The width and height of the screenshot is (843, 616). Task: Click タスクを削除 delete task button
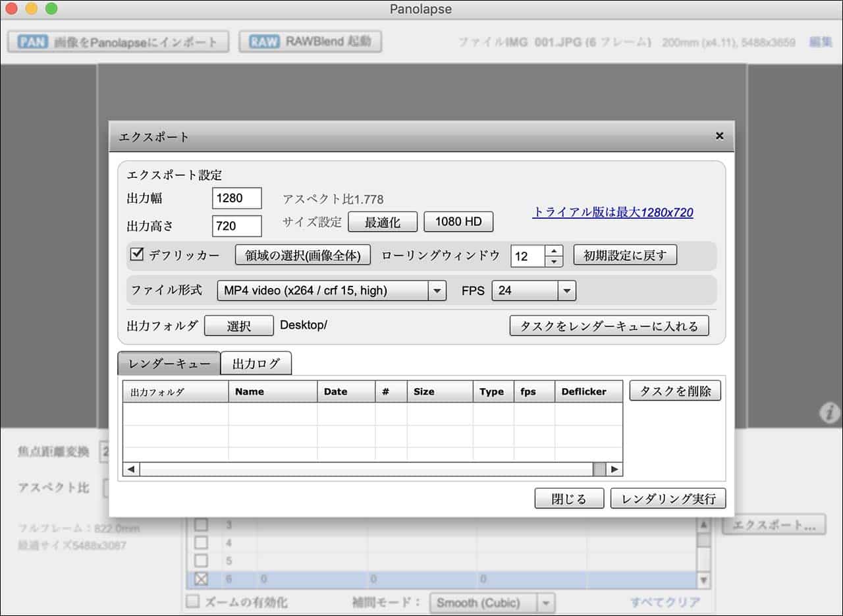pyautogui.click(x=675, y=391)
